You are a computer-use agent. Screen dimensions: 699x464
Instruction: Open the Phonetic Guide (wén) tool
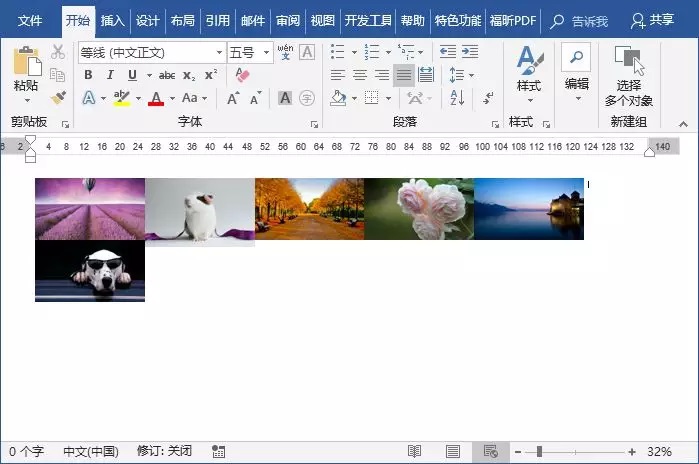(x=285, y=52)
